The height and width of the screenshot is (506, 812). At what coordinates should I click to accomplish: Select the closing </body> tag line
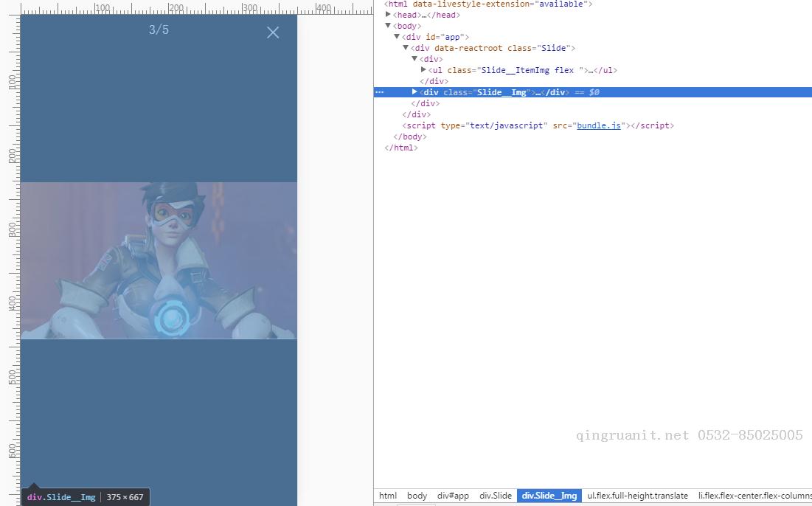tap(409, 136)
